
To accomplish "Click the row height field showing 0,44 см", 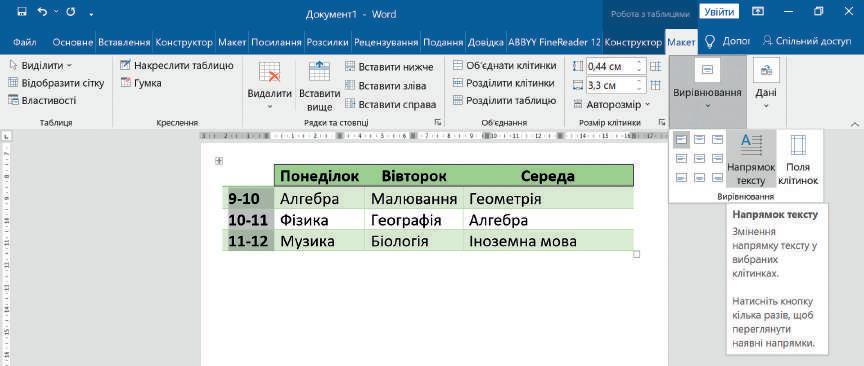I will point(611,67).
